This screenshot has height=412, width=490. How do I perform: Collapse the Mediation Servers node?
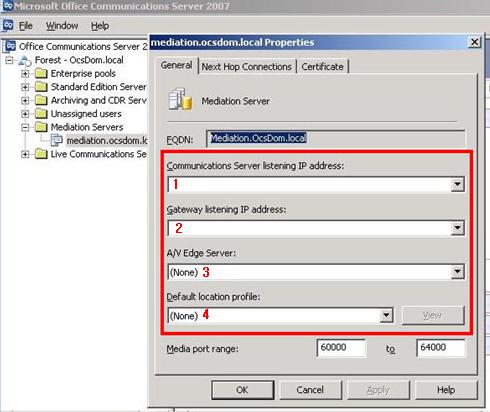pyautogui.click(x=25, y=127)
